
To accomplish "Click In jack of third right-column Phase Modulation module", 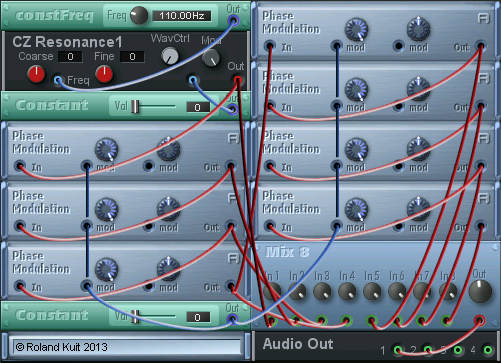I will coord(270,166).
